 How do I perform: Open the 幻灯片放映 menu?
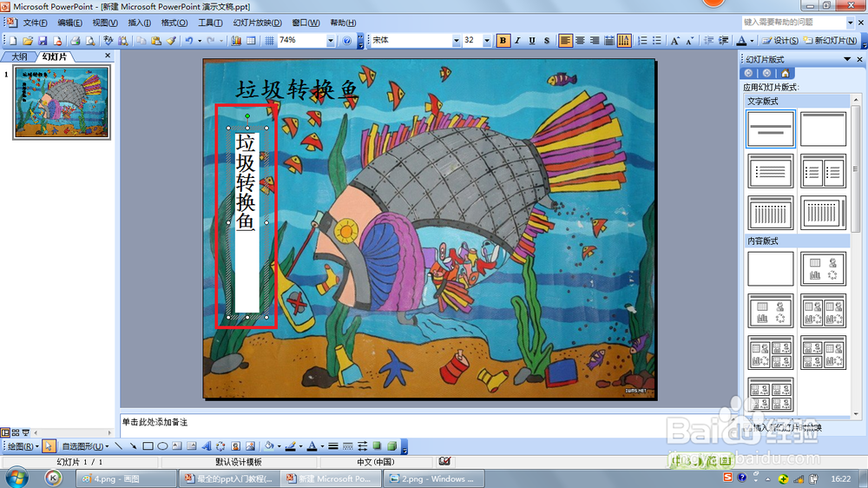coord(258,23)
